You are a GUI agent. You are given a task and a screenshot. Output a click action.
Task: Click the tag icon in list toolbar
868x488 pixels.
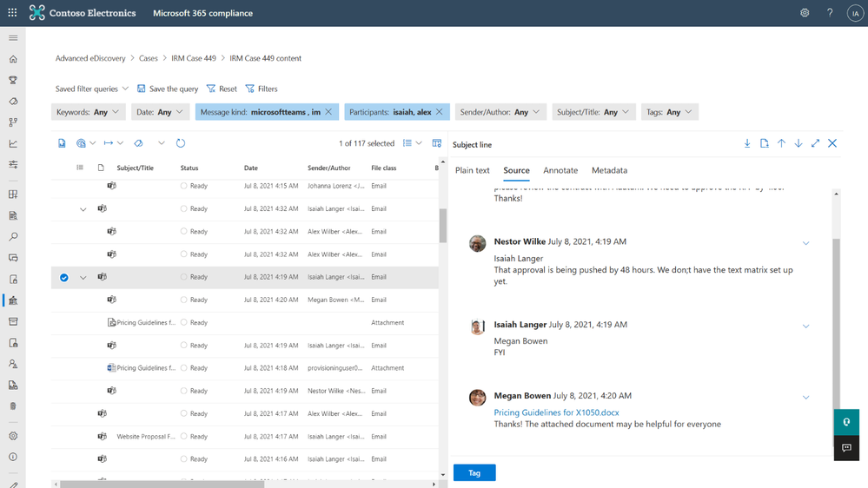(138, 143)
